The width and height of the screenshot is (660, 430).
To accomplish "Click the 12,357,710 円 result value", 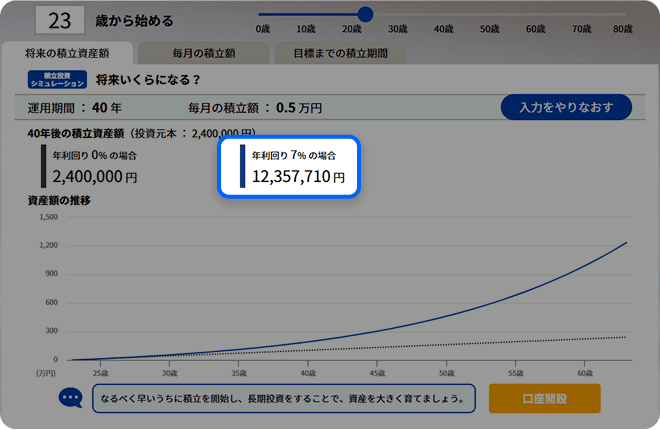I will [298, 177].
